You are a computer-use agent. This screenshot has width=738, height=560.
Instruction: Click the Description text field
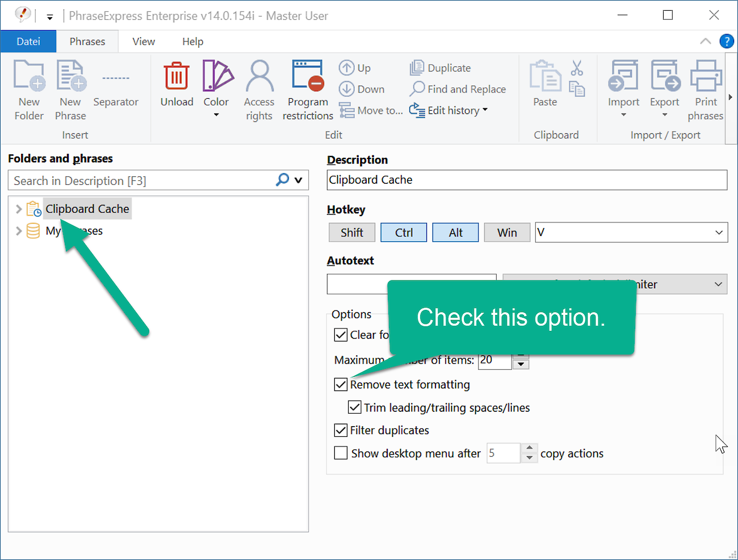pos(527,180)
